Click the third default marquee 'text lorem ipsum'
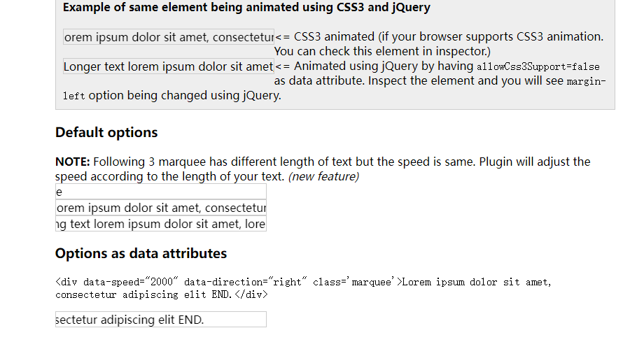644x342 pixels. tap(161, 224)
